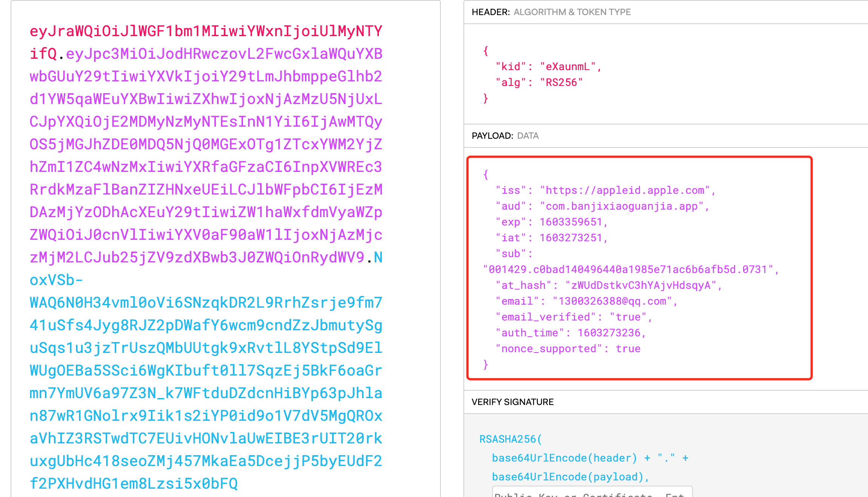This screenshot has width=868, height=497.
Task: Click the "alg": "RS256" line
Action: [539, 83]
